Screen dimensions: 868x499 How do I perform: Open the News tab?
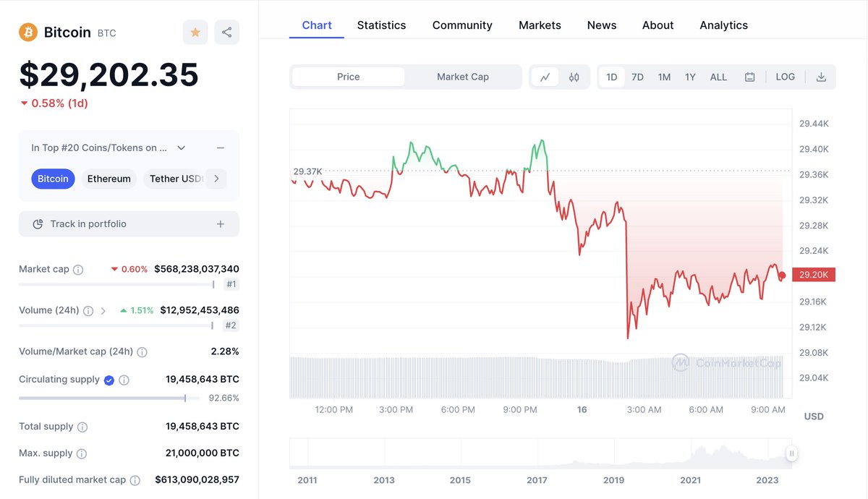pos(602,25)
